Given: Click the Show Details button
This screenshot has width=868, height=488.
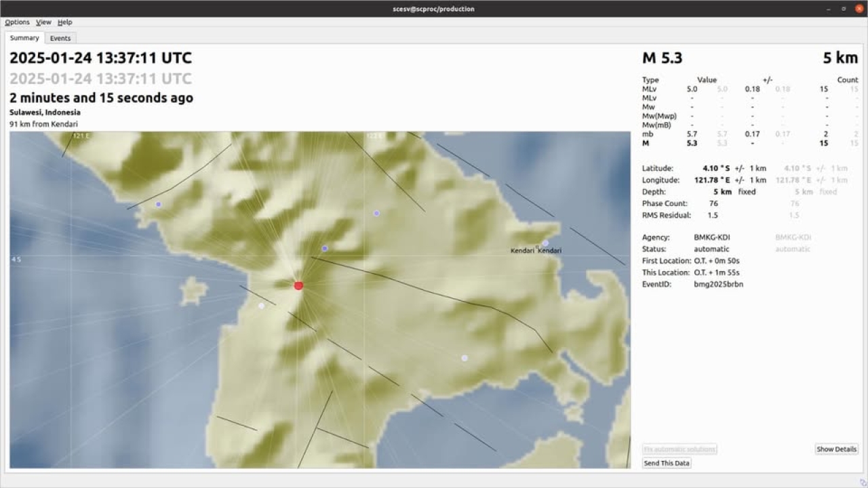Looking at the screenshot, I should (836, 449).
